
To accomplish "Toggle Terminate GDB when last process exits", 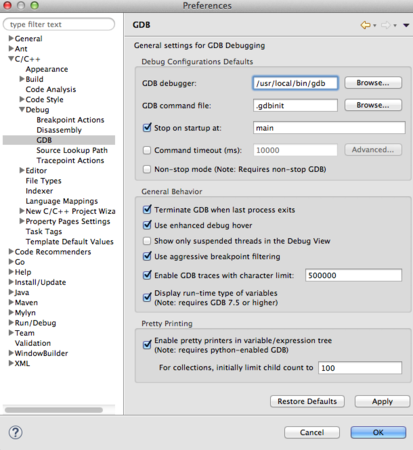I will (147, 209).
